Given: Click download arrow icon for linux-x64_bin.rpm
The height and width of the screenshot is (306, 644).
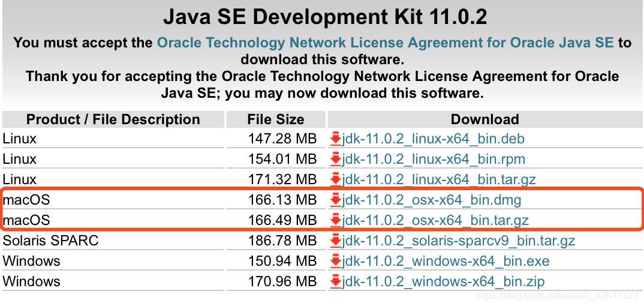Looking at the screenshot, I should pyautogui.click(x=336, y=159).
